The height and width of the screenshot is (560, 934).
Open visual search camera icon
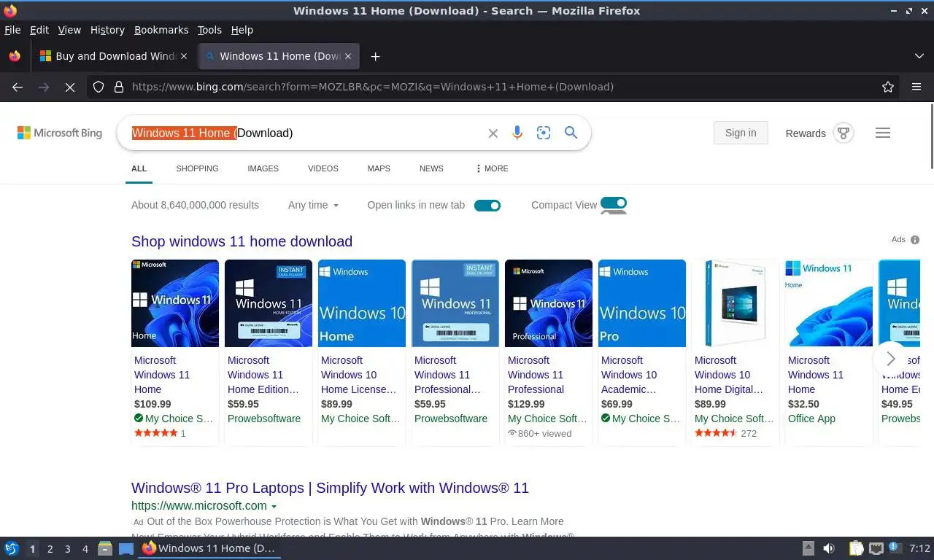pyautogui.click(x=544, y=133)
